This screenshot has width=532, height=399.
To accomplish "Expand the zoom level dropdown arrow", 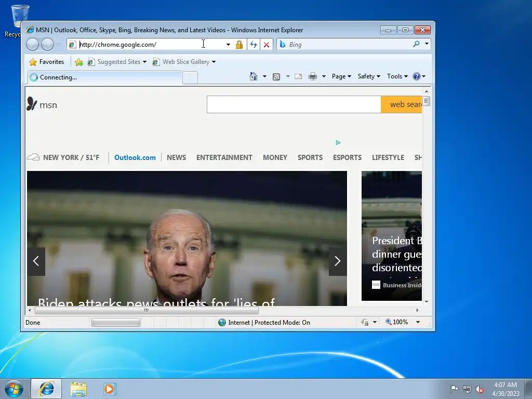I will coord(418,322).
